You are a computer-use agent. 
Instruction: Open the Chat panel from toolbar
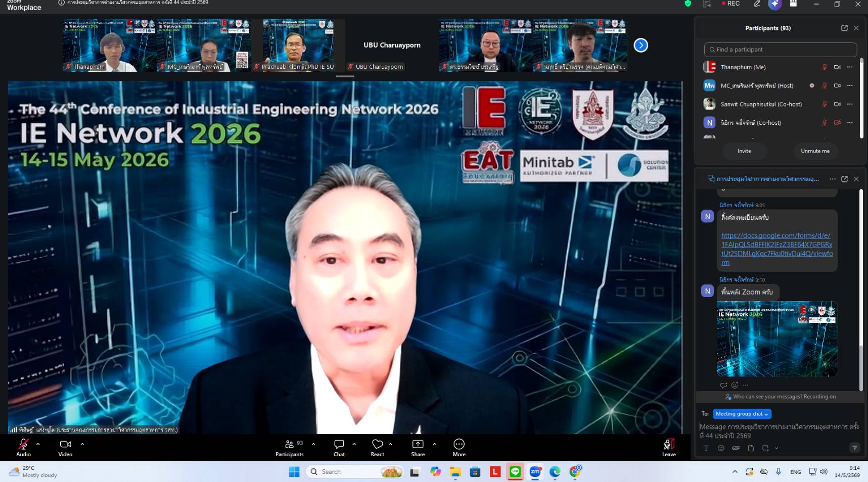(x=339, y=447)
